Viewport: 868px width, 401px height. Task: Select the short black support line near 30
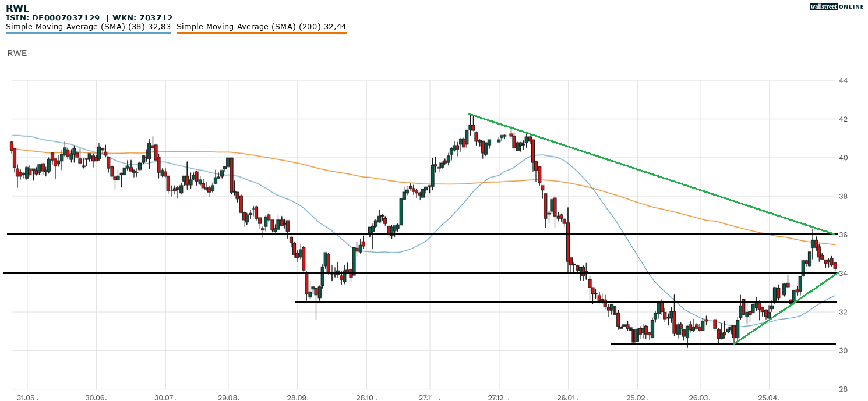point(670,344)
